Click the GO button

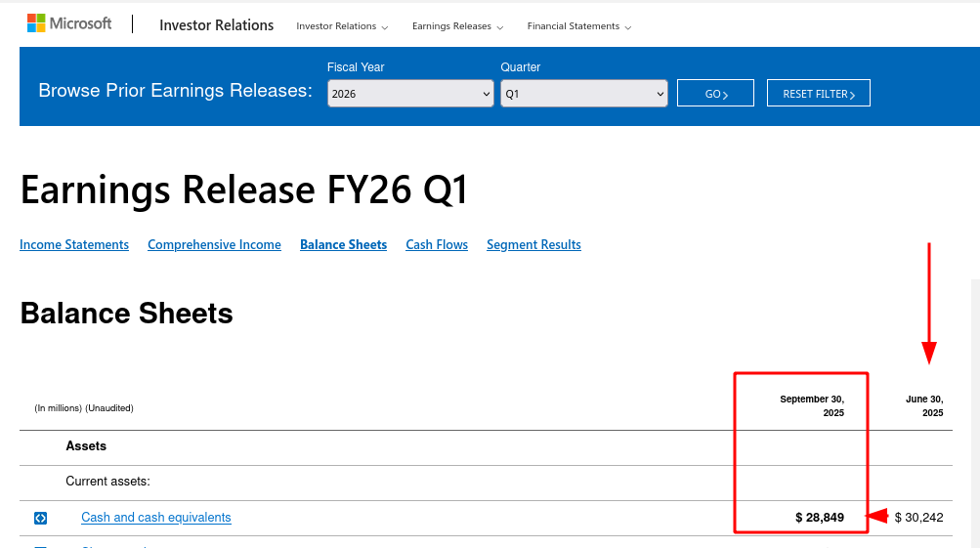coord(715,93)
